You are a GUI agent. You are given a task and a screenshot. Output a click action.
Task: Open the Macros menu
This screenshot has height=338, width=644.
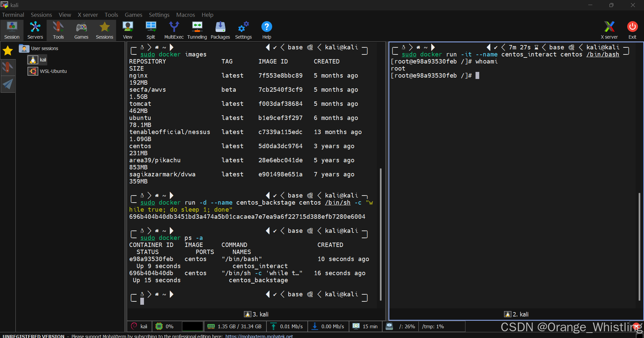point(186,15)
